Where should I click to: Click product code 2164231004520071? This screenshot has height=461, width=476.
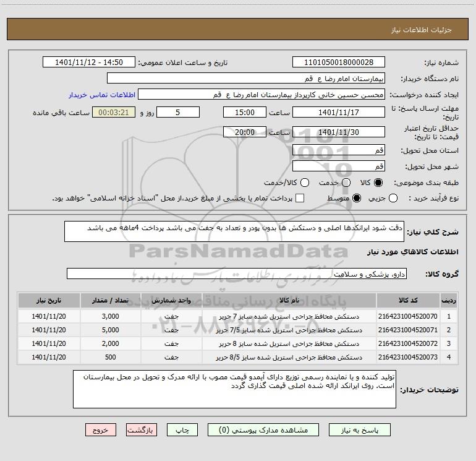click(408, 330)
